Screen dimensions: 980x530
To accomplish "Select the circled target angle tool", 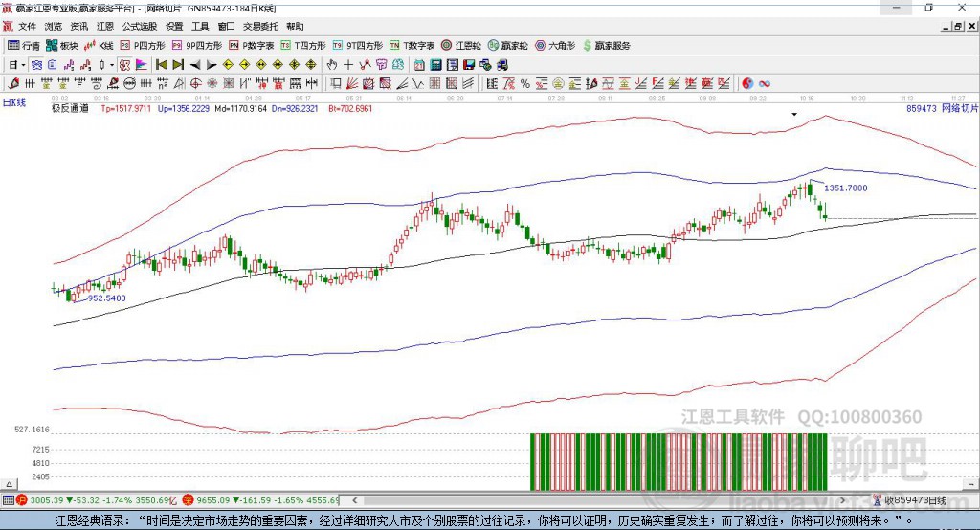I will tap(195, 84).
